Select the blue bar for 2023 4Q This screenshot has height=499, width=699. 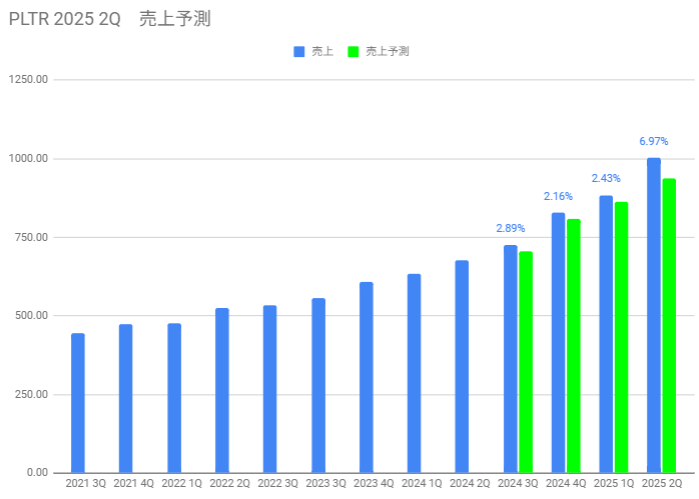pyautogui.click(x=366, y=377)
